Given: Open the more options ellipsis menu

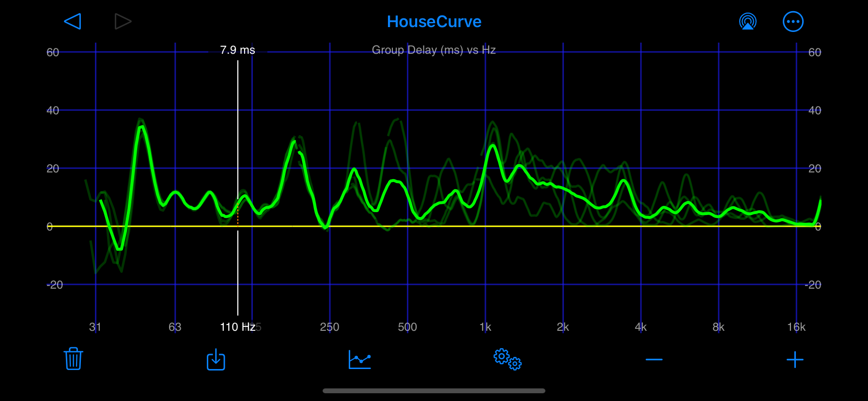Looking at the screenshot, I should 793,21.
